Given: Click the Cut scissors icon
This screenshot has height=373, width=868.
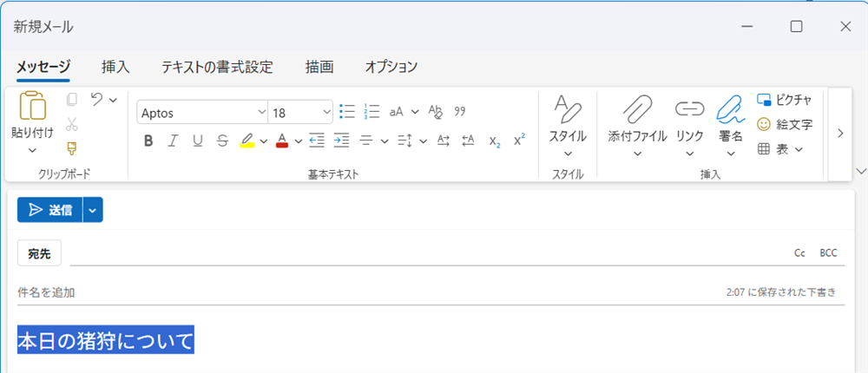Looking at the screenshot, I should click(x=71, y=124).
